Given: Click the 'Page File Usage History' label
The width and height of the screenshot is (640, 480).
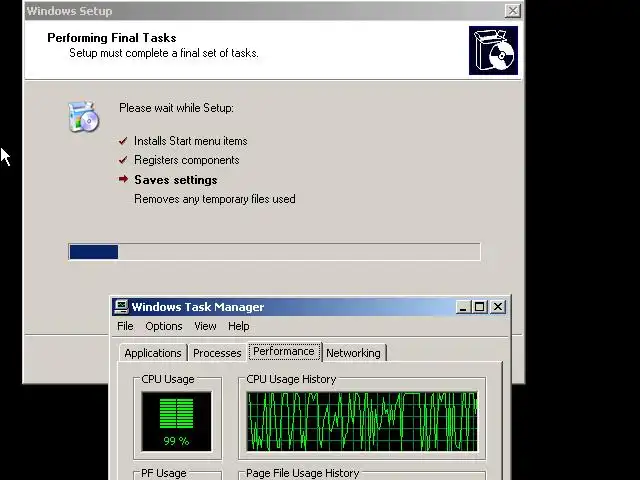Looking at the screenshot, I should point(302,473).
